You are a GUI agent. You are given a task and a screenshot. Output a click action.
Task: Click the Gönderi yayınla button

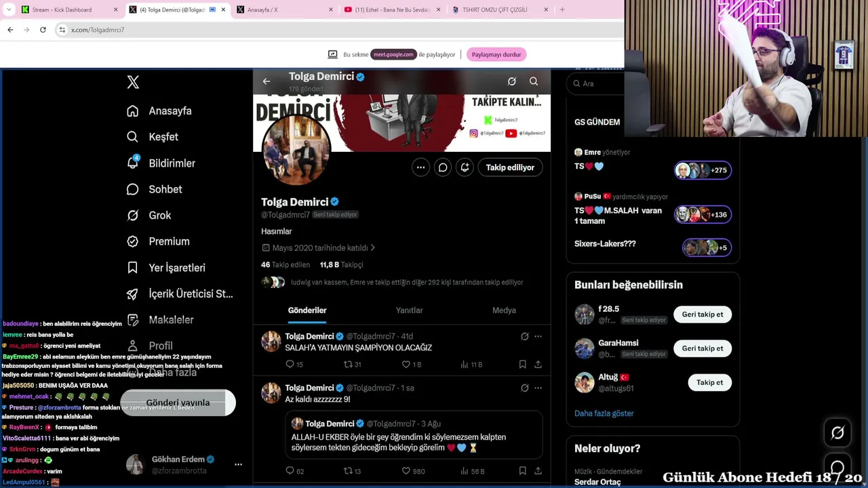(x=178, y=403)
